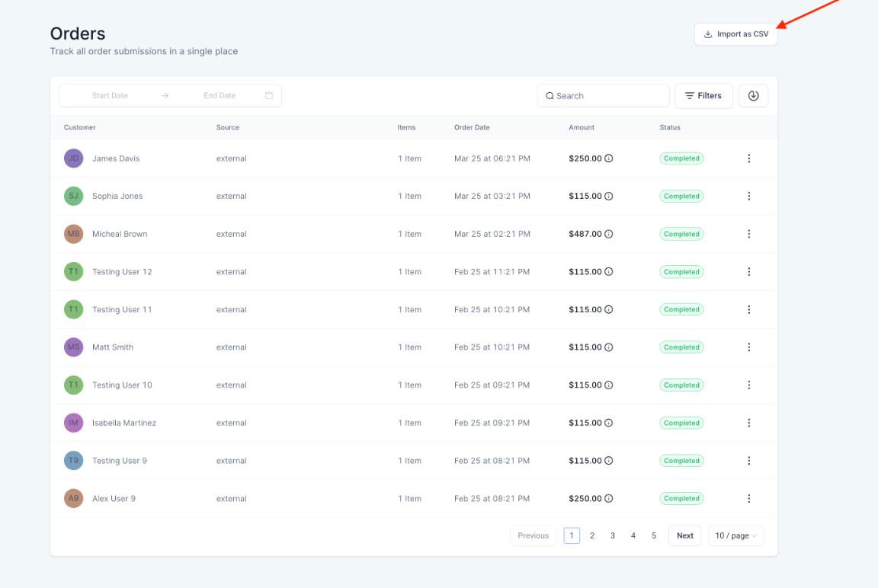Screen dimensions: 878x588
Task: Open three-dot menu for Isabella Martinez row
Action: (748, 423)
